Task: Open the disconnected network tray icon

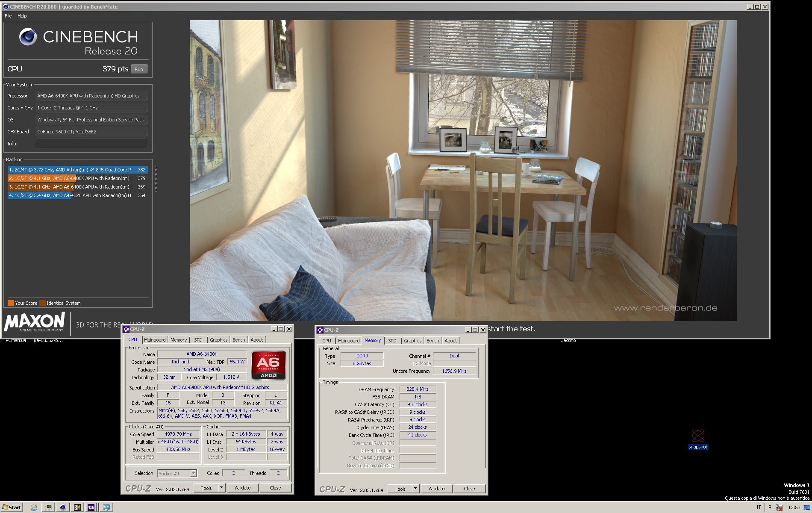Action: (x=779, y=507)
